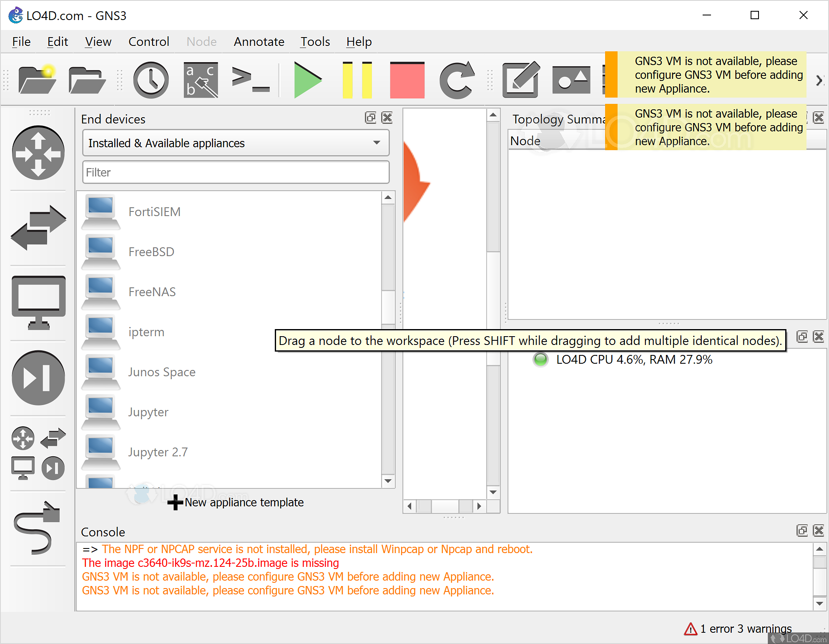The height and width of the screenshot is (644, 829).
Task: Select FortiSIEM appliance
Action: [229, 212]
